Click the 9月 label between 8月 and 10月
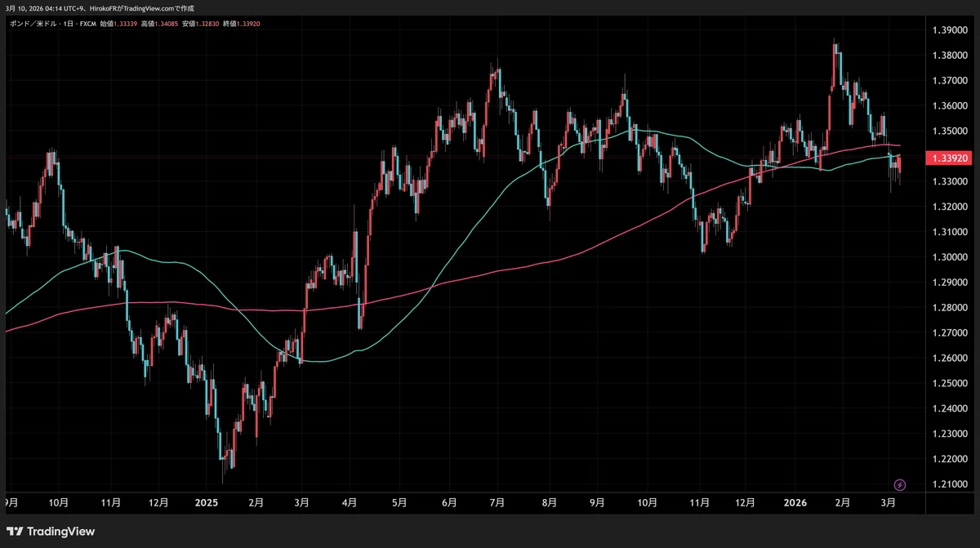Viewport: 980px width, 548px height. tap(597, 504)
